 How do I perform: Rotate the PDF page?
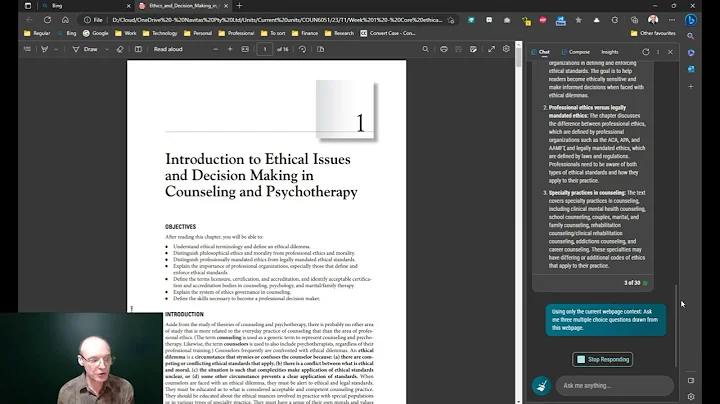[302, 49]
